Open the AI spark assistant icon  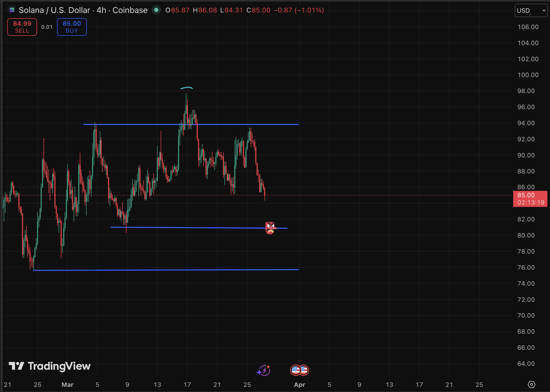point(263,370)
